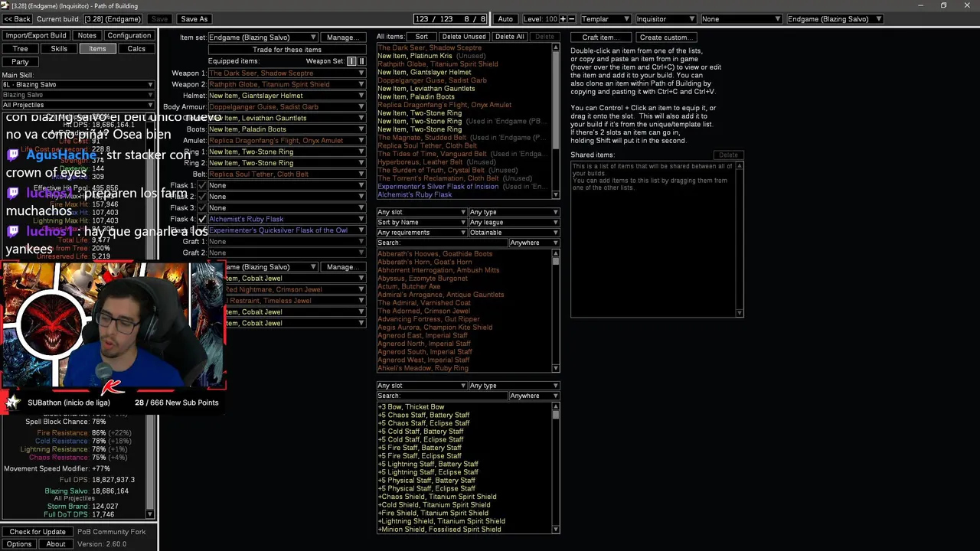Select +5 Chaos Staff, Battery Staff
The image size is (980, 551).
coord(423,415)
